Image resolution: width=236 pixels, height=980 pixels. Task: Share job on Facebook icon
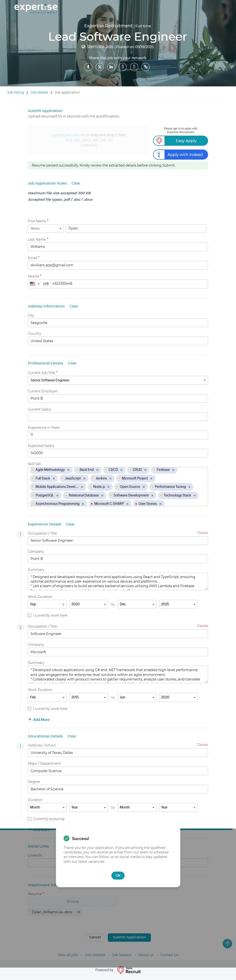tap(88, 67)
